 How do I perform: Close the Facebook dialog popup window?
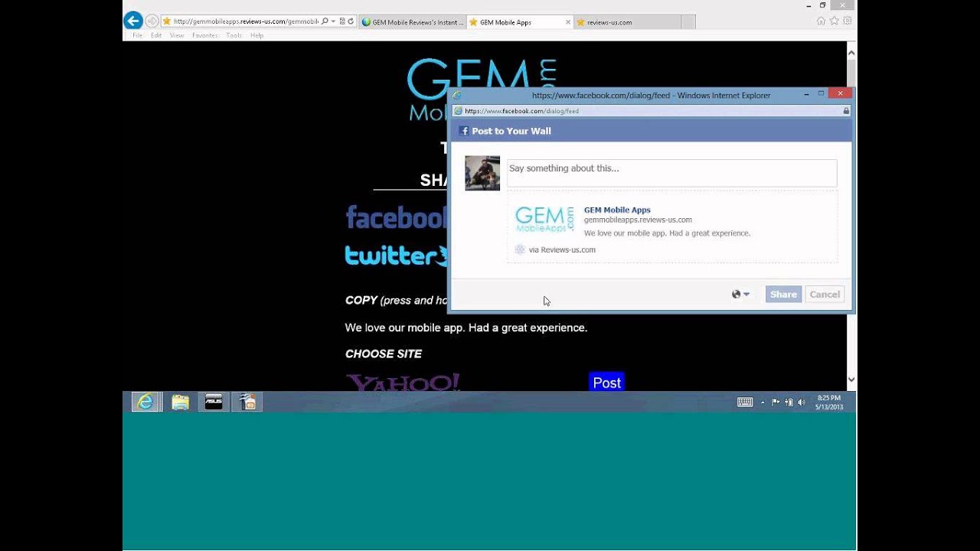click(841, 93)
